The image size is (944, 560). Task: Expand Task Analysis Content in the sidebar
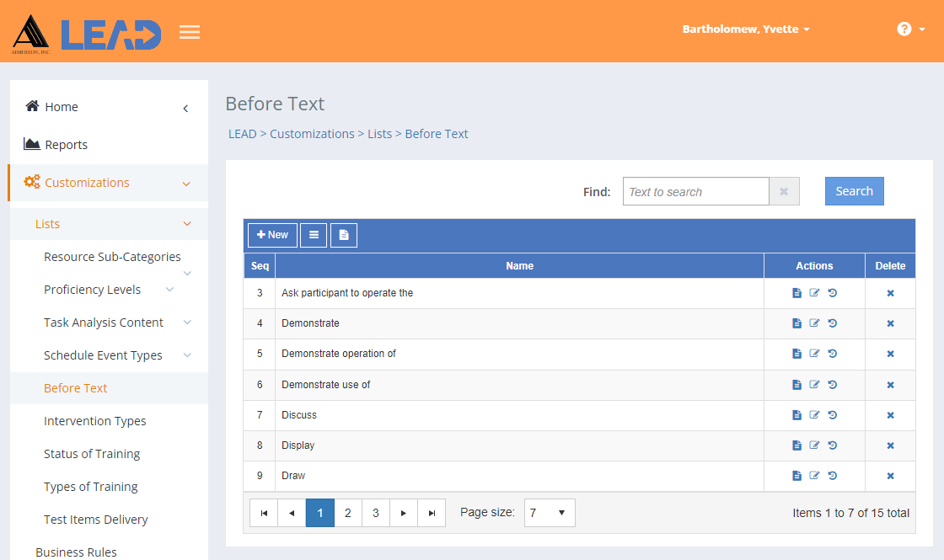[x=187, y=323]
